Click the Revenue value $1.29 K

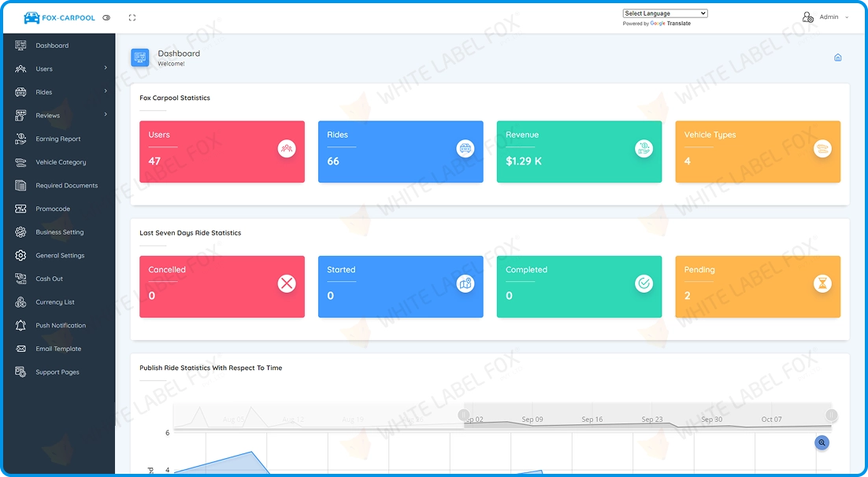pyautogui.click(x=524, y=161)
